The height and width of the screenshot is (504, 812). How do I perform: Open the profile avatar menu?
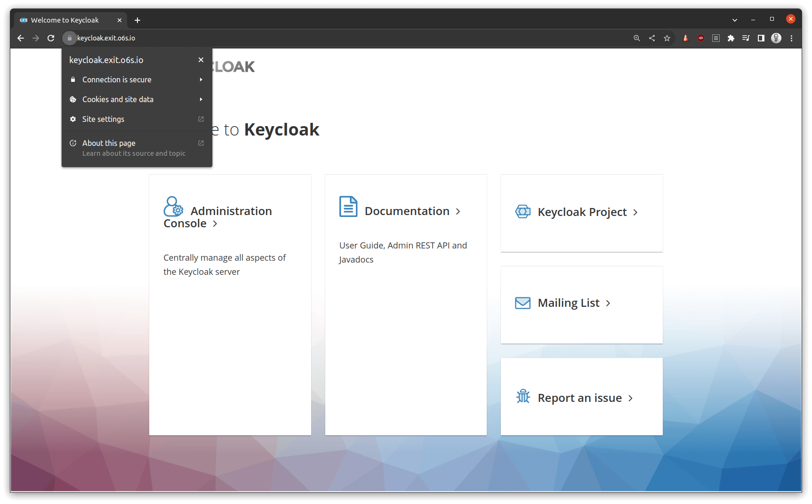[x=776, y=38]
